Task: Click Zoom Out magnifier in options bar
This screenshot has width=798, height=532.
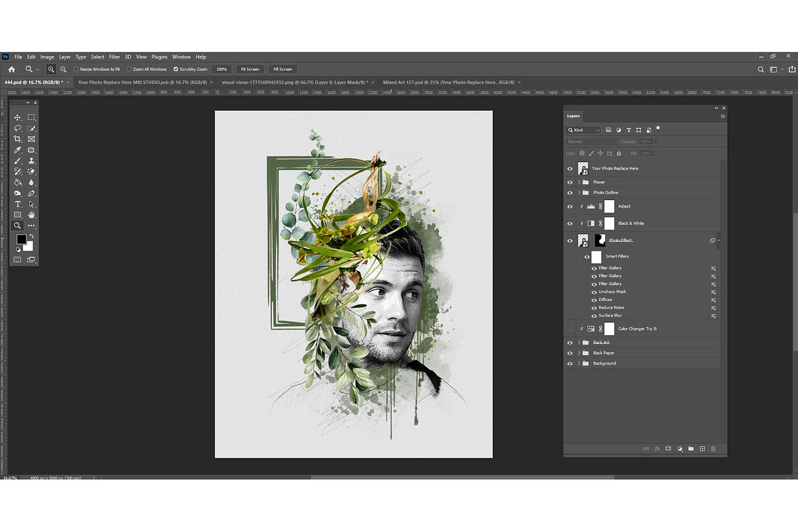Action: [x=63, y=69]
